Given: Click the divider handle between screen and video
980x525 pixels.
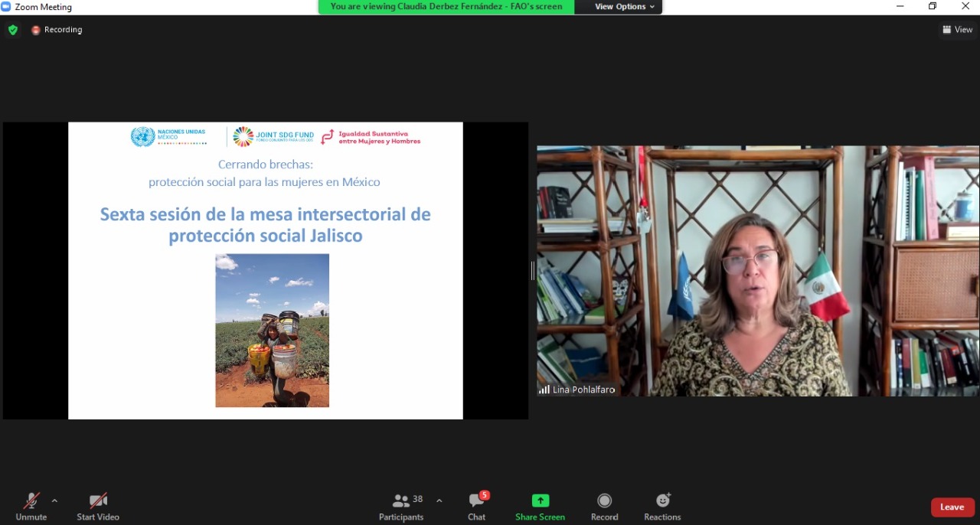Looking at the screenshot, I should (x=533, y=270).
